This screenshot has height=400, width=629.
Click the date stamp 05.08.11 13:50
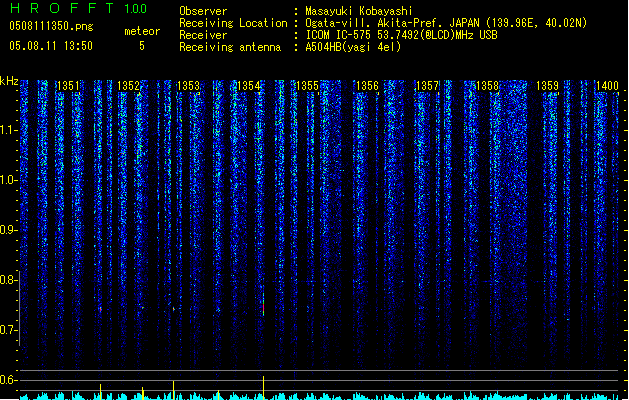(51, 46)
